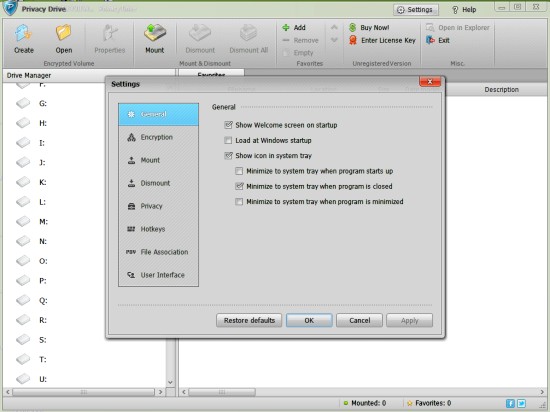The width and height of the screenshot is (550, 412).
Task: Select drive P: in Drive Manager
Action: coord(31,281)
